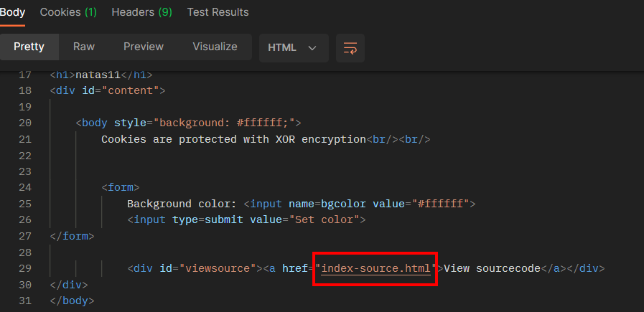The width and height of the screenshot is (644, 312).
Task: Open the Cookies tab
Action: (68, 12)
